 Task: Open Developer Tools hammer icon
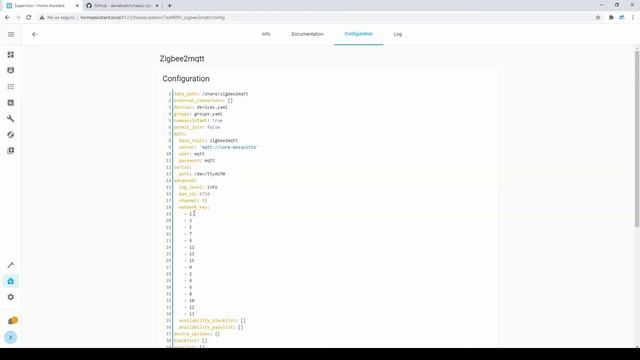pos(11,265)
